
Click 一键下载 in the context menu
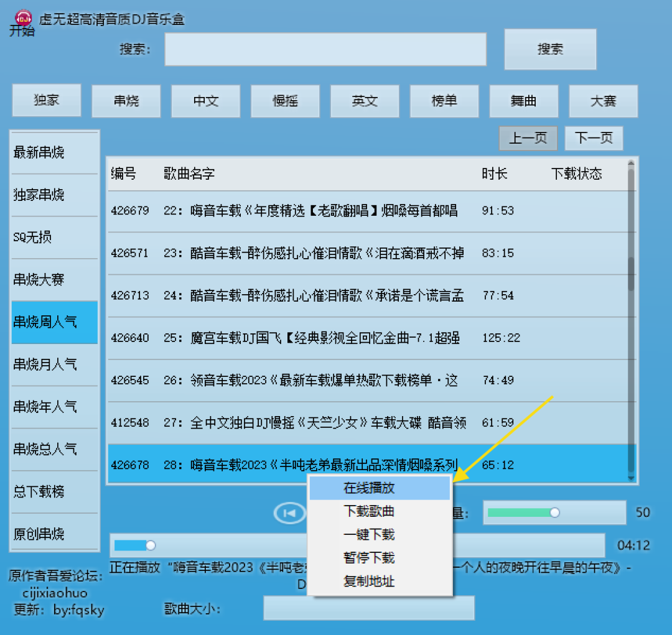coord(370,535)
